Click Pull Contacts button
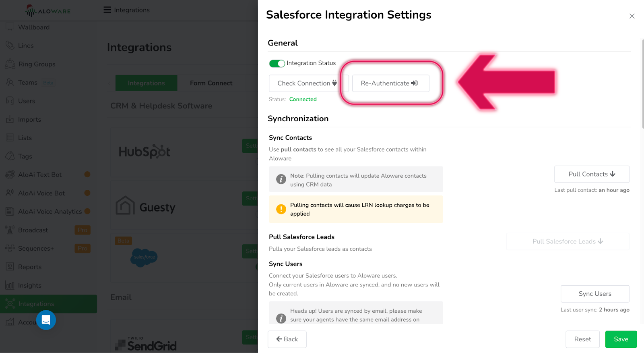 (x=592, y=174)
